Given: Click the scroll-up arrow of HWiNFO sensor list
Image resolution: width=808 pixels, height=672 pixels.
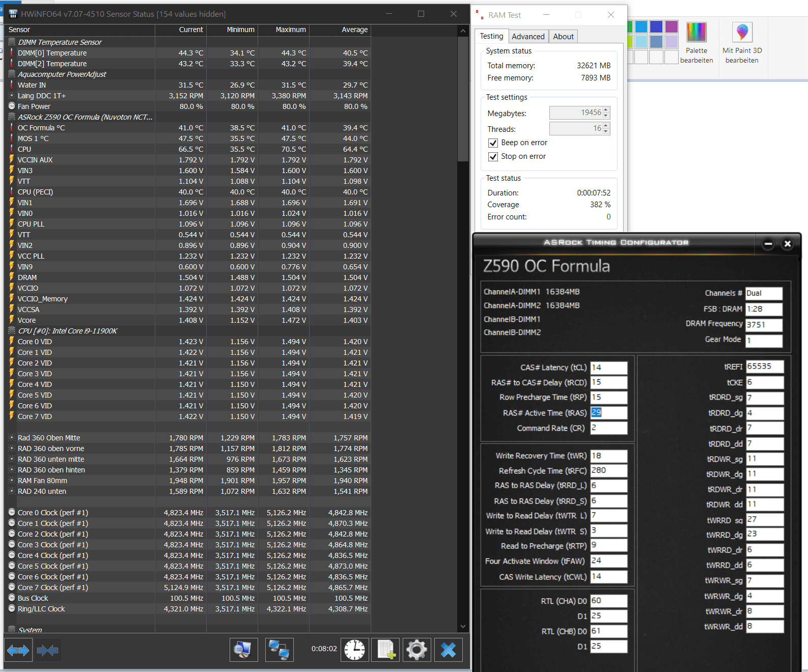Looking at the screenshot, I should (463, 31).
